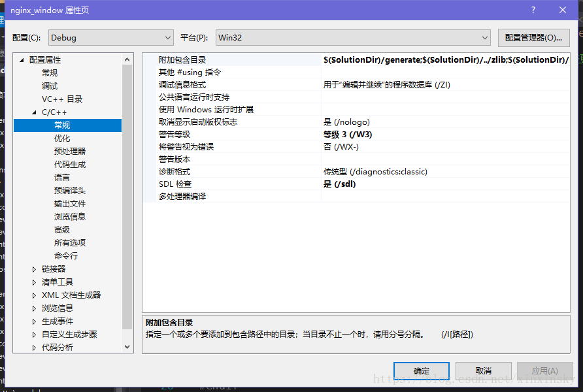
Task: Select the 取消显示启动版权标志 property
Action: [198, 122]
